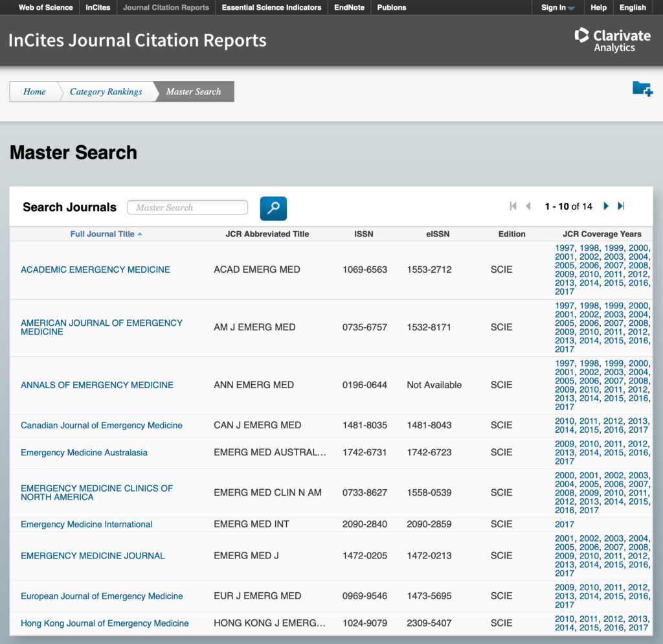Open Hong Kong Journal of Emergency Medicine

105,623
